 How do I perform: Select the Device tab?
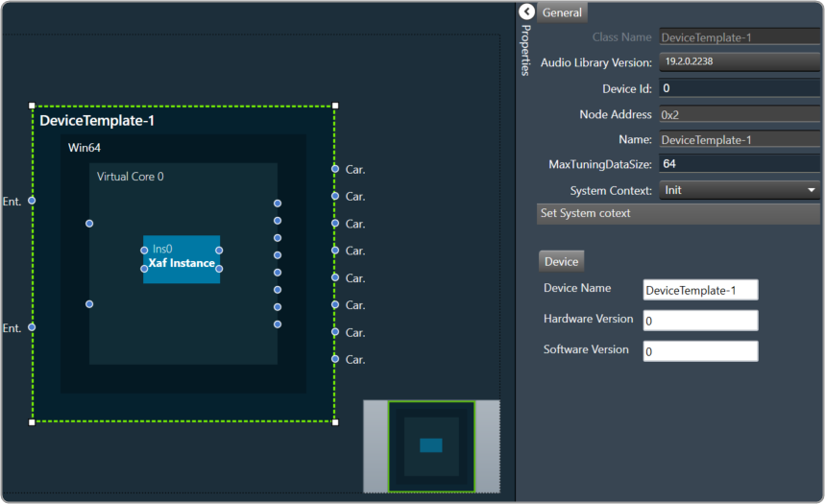[561, 261]
